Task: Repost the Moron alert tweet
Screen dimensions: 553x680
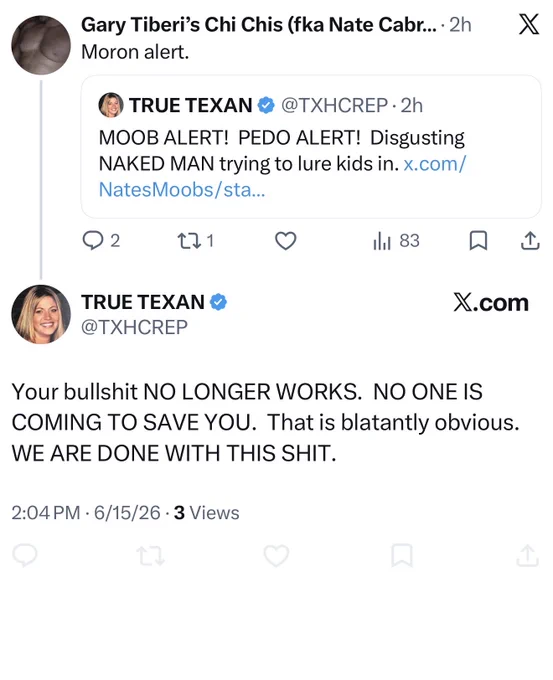Action: coord(196,240)
